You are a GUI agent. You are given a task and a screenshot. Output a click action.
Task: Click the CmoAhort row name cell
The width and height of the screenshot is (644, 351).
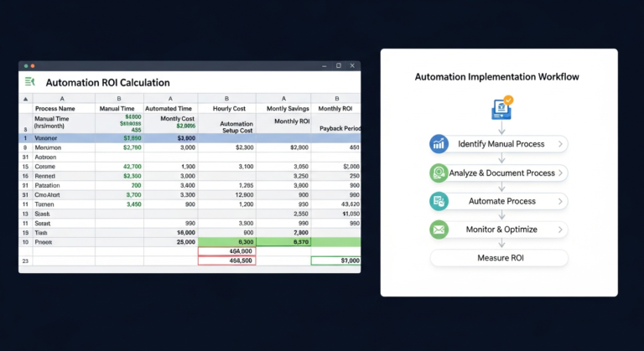click(64, 194)
